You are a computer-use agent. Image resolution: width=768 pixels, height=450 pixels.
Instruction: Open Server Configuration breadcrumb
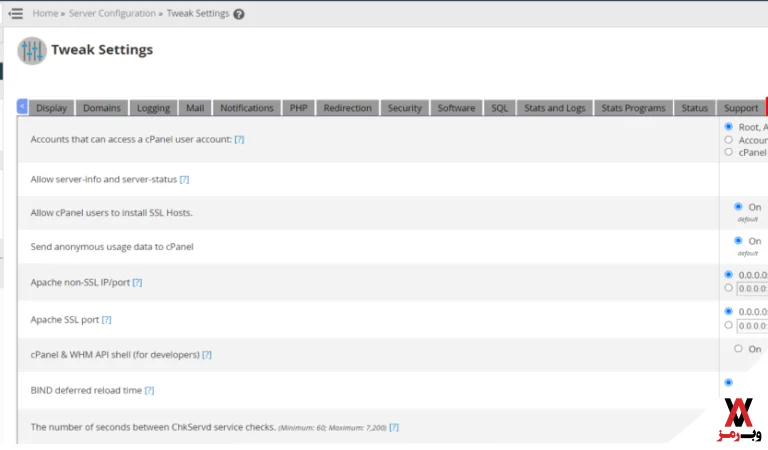[112, 13]
